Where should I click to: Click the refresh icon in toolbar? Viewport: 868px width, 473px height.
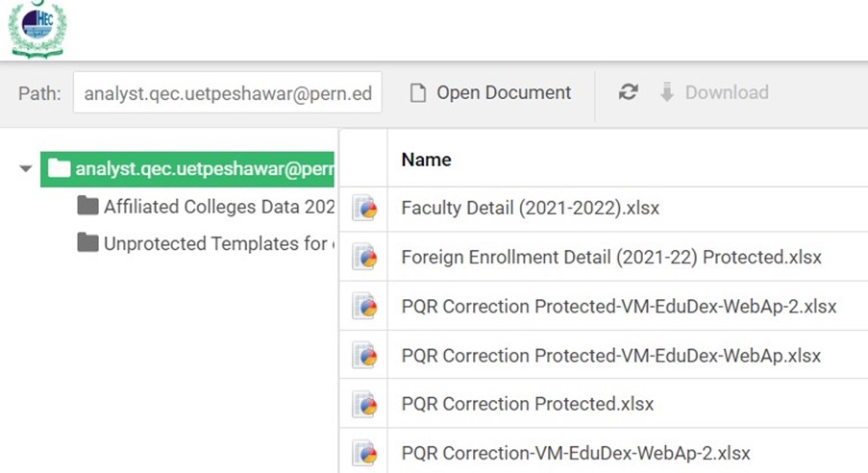628,92
